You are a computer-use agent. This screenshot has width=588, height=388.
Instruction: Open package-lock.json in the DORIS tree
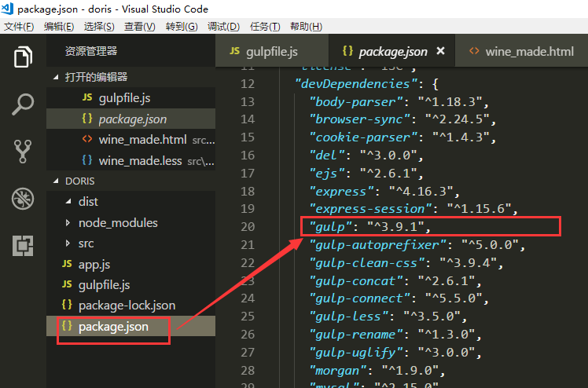click(130, 306)
